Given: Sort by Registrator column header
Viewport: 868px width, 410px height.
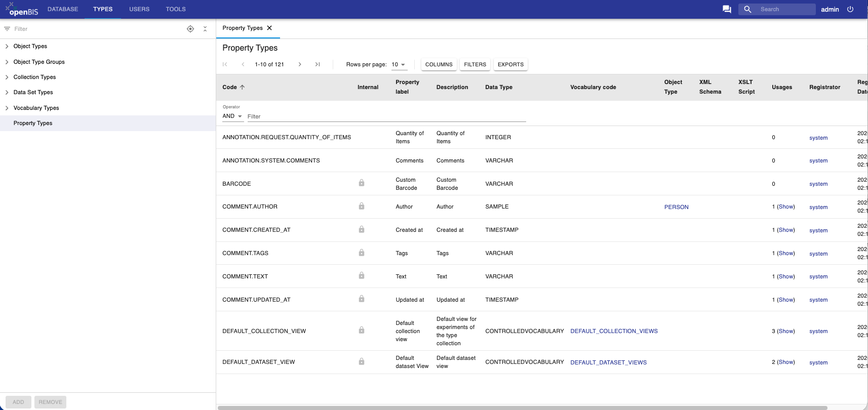Looking at the screenshot, I should click(x=824, y=87).
